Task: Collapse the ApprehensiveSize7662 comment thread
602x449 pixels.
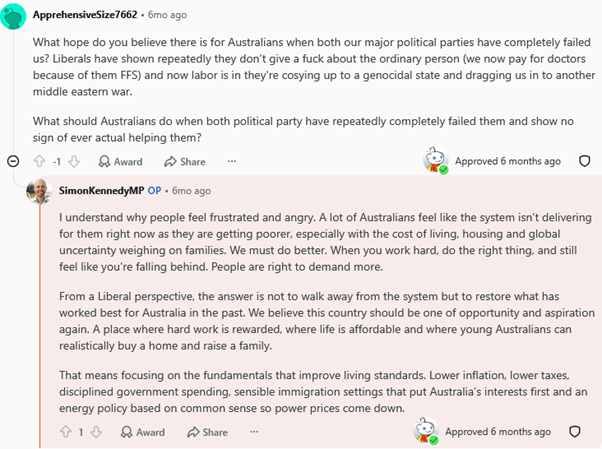Action: point(13,161)
